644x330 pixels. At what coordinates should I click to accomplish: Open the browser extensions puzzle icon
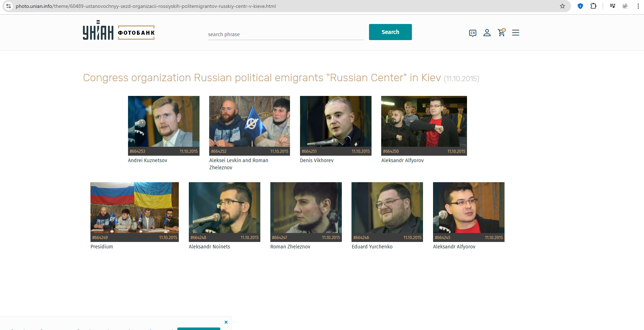(594, 6)
